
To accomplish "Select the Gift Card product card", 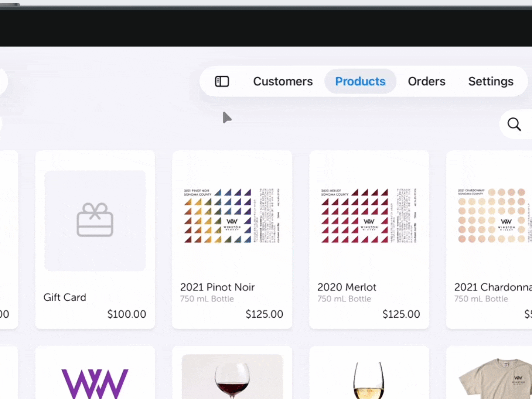I will 95,239.
